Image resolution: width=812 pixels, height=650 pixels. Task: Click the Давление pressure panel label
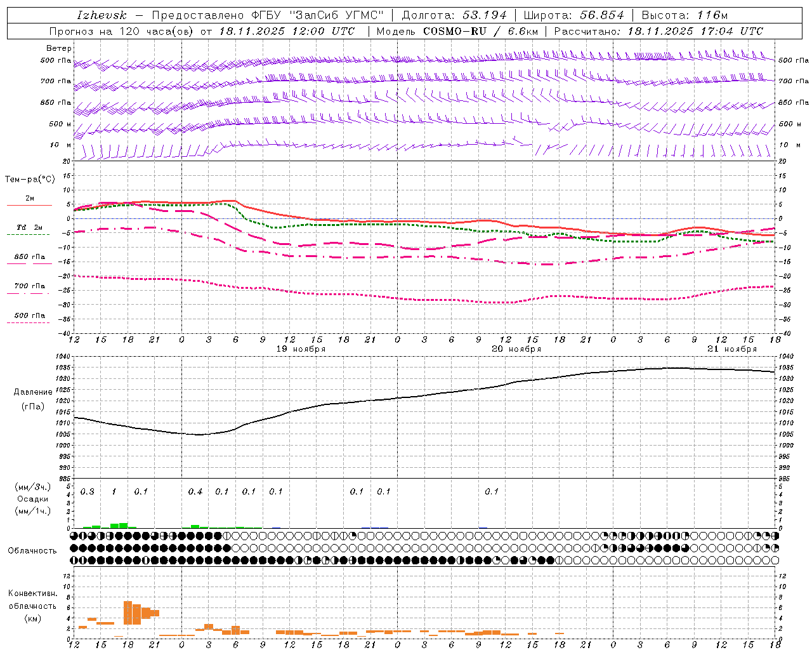click(33, 392)
